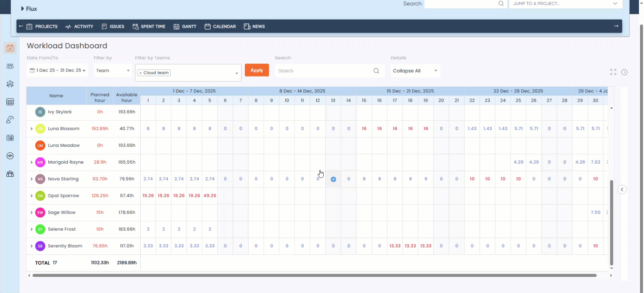Screen dimensions: 644x293
Task: Click the horizontal scrollbar's right arrow
Action: point(611,276)
